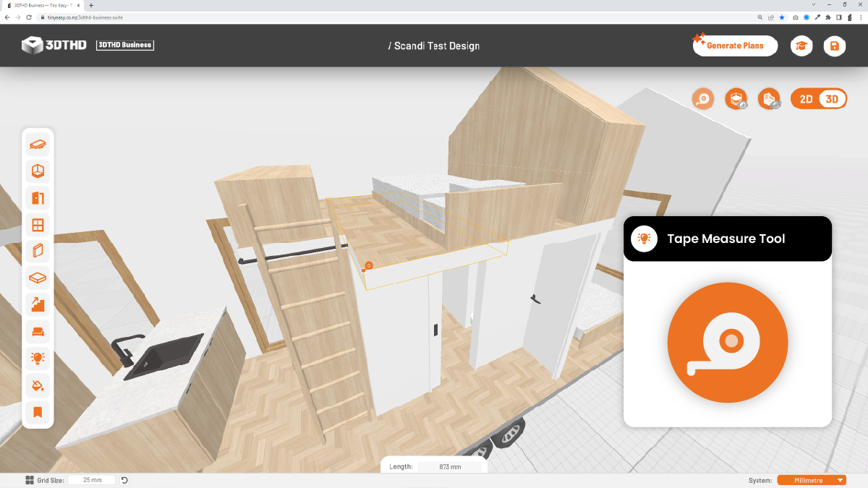This screenshot has width=868, height=488.
Task: Open the wall panel tool icon
Action: pyautogui.click(x=38, y=252)
